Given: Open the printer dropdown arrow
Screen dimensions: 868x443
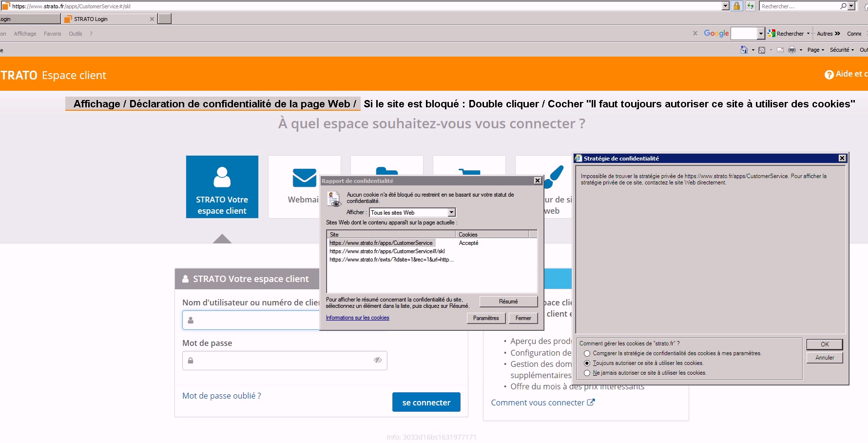Looking at the screenshot, I should click(801, 50).
